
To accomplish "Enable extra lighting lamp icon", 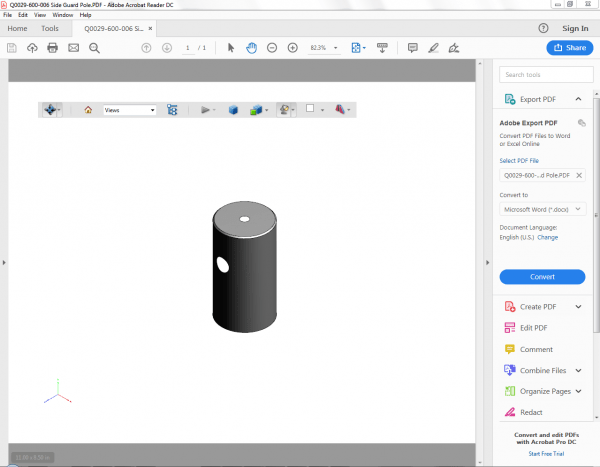I will pos(284,110).
